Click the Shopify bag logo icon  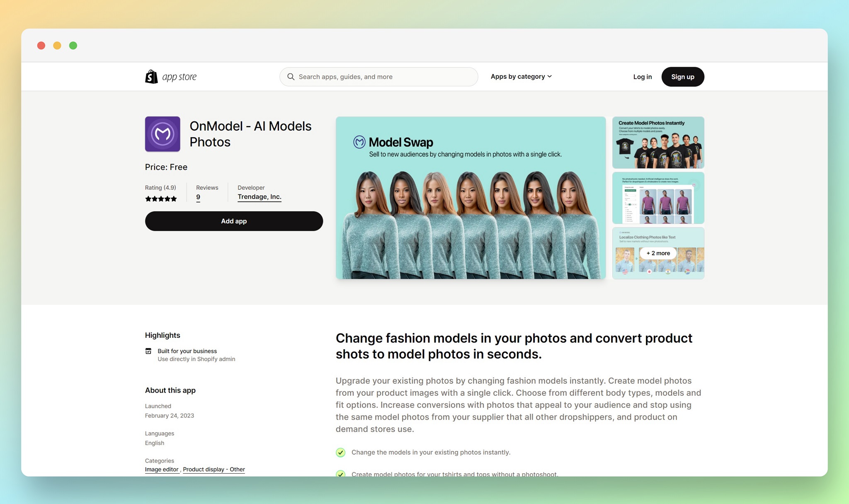coord(151,77)
